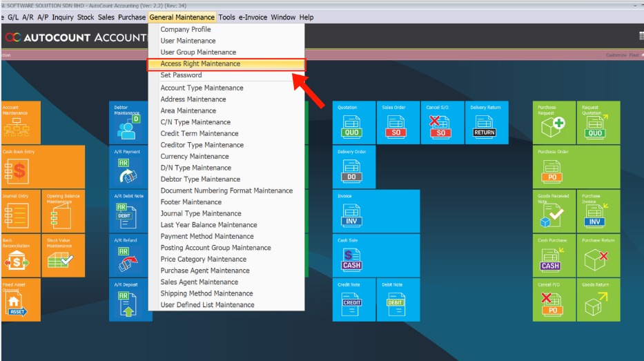The image size is (644, 361).
Task: Open the Sales Order tile
Action: [x=398, y=122]
